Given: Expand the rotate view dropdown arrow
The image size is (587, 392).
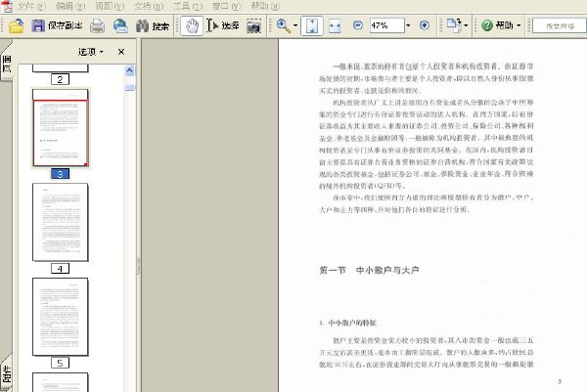Looking at the screenshot, I should [466, 25].
